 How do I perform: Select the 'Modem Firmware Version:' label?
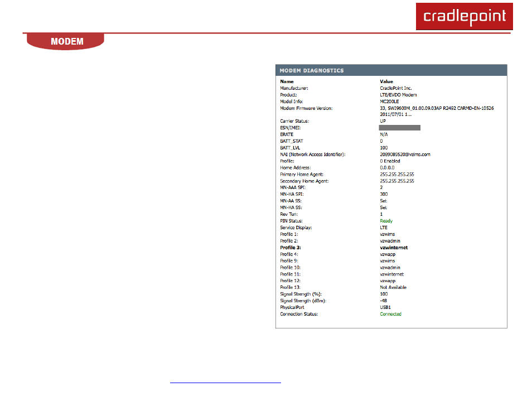click(x=306, y=108)
